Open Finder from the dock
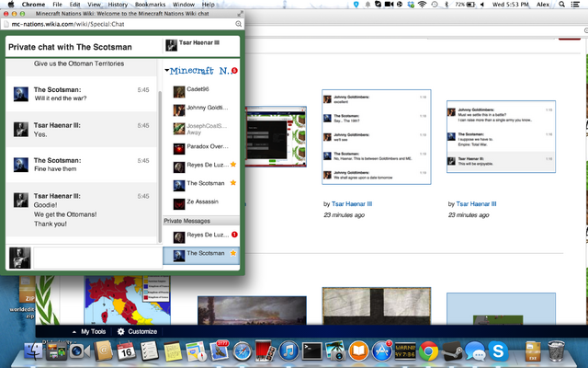The width and height of the screenshot is (588, 368). [x=33, y=351]
